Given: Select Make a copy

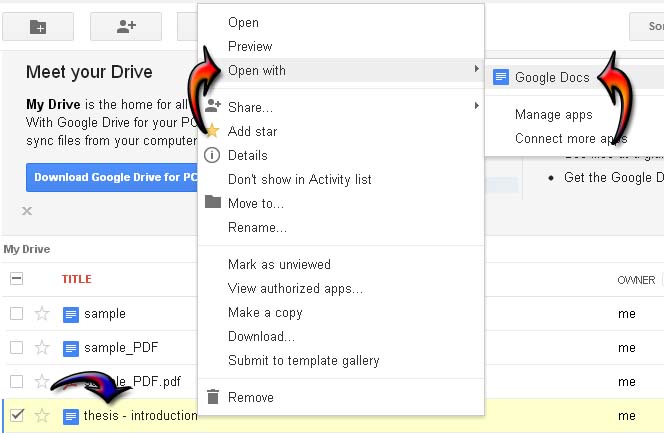Looking at the screenshot, I should coord(341,313).
